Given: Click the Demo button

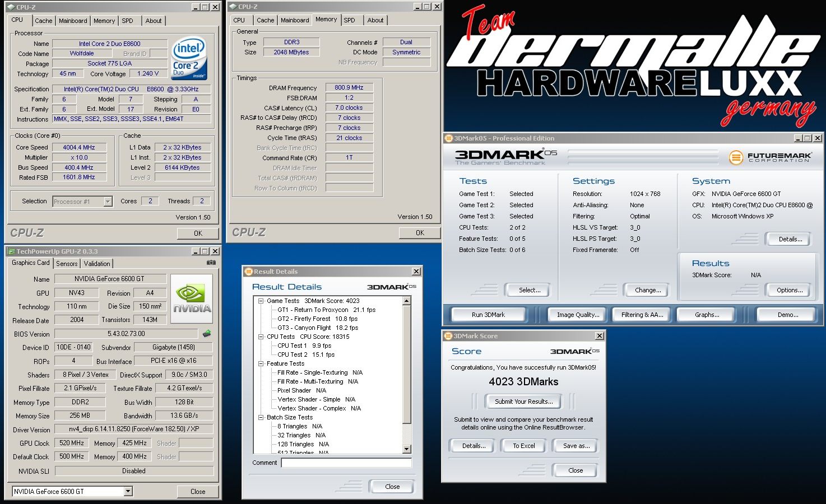Looking at the screenshot, I should tap(788, 315).
